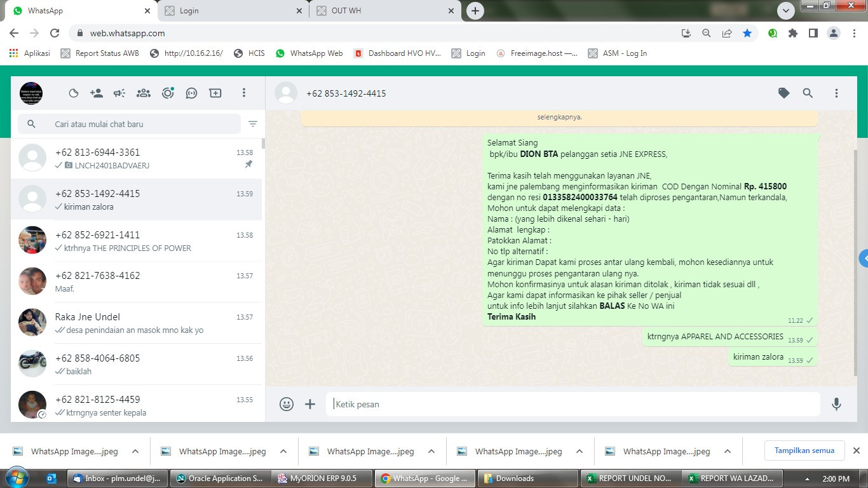Open the broadcast megaphone icon
The image size is (868, 488).
click(x=119, y=93)
